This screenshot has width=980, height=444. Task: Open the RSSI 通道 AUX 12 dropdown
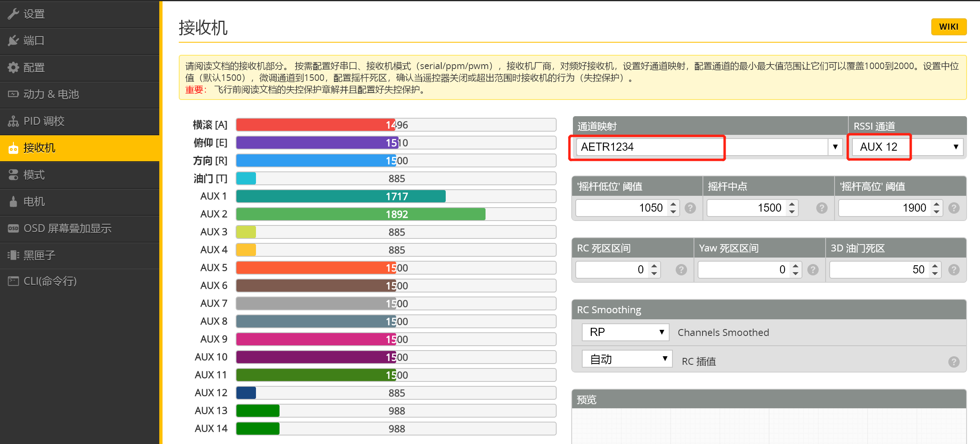click(x=908, y=147)
